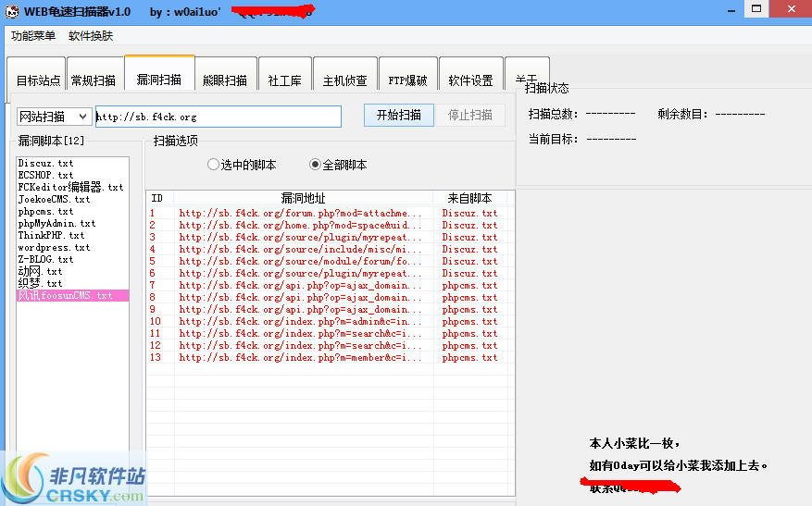This screenshot has height=506, width=812.
Task: Select ThinkPHP.txt script
Action: coord(72,235)
